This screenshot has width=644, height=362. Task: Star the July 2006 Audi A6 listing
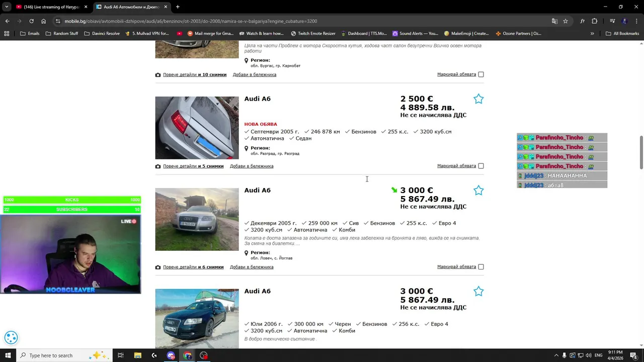(x=478, y=292)
